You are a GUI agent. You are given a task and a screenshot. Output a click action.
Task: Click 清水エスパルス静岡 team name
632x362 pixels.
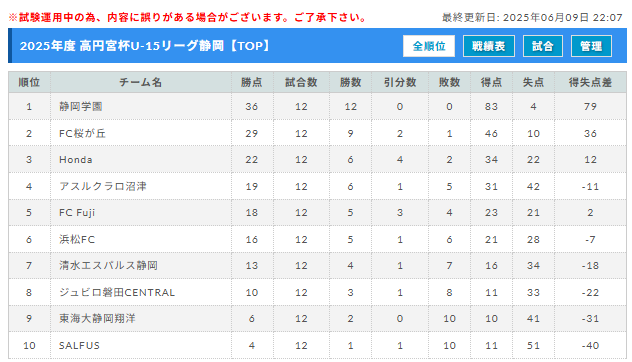pyautogui.click(x=108, y=266)
